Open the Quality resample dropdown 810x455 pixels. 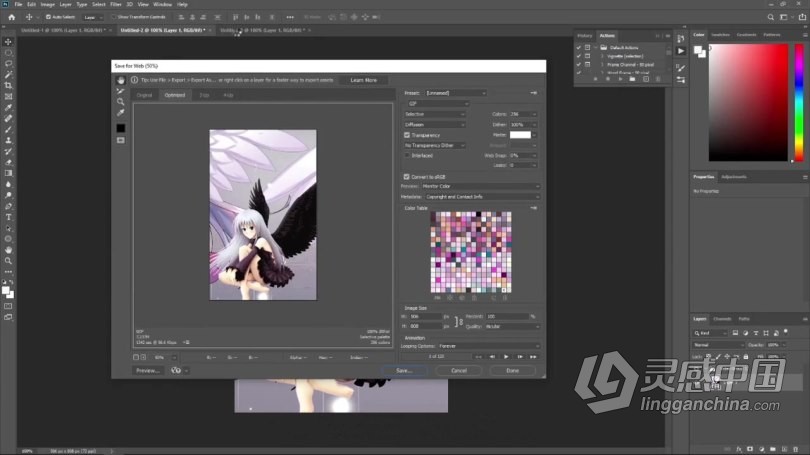click(512, 326)
